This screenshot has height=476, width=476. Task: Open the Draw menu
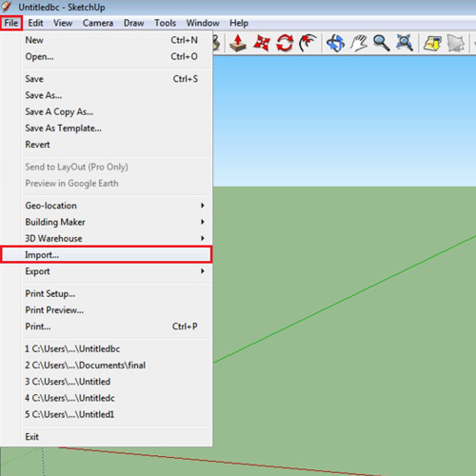pyautogui.click(x=133, y=23)
